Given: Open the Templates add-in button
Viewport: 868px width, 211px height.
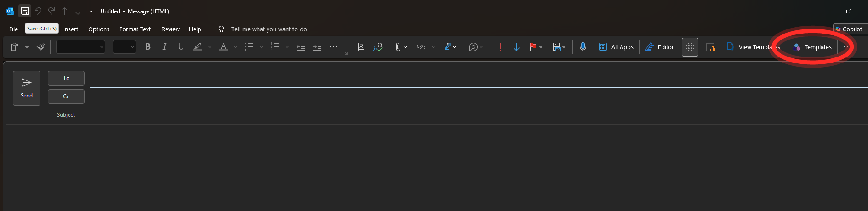Looking at the screenshot, I should click(x=812, y=47).
